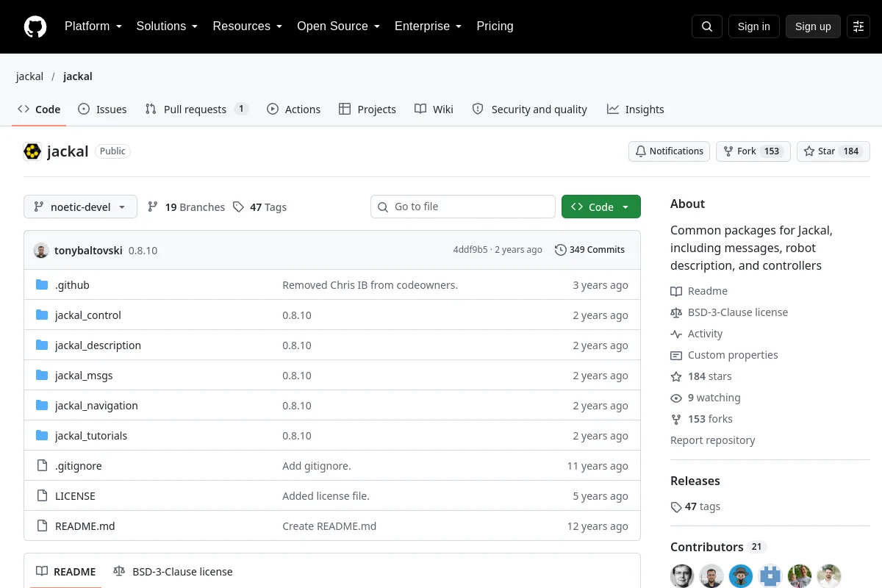This screenshot has width=882, height=588.
Task: Click tonybaltovski's avatar in commit bar
Action: [x=41, y=250]
